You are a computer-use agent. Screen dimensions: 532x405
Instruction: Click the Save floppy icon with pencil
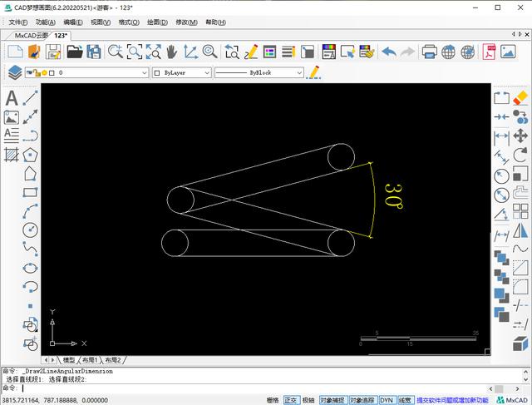(x=53, y=52)
